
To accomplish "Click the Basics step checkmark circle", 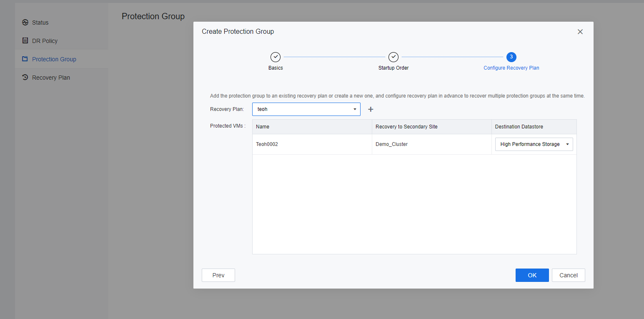I will (276, 57).
